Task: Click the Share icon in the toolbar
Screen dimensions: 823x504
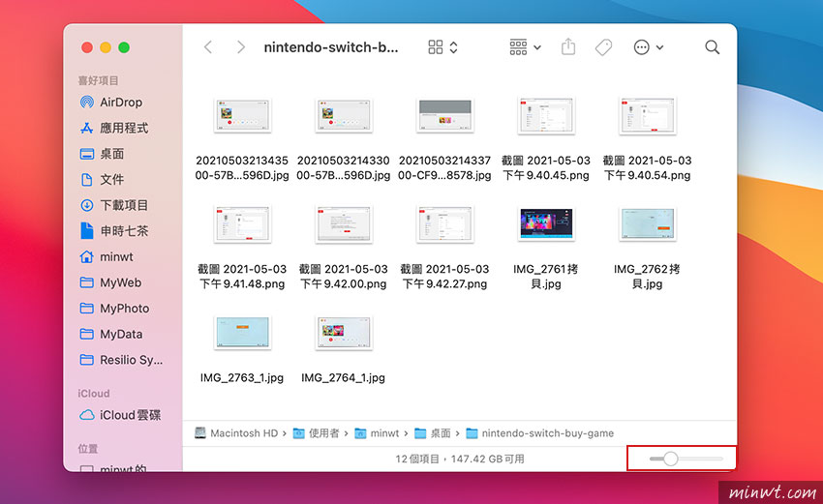Action: (568, 47)
